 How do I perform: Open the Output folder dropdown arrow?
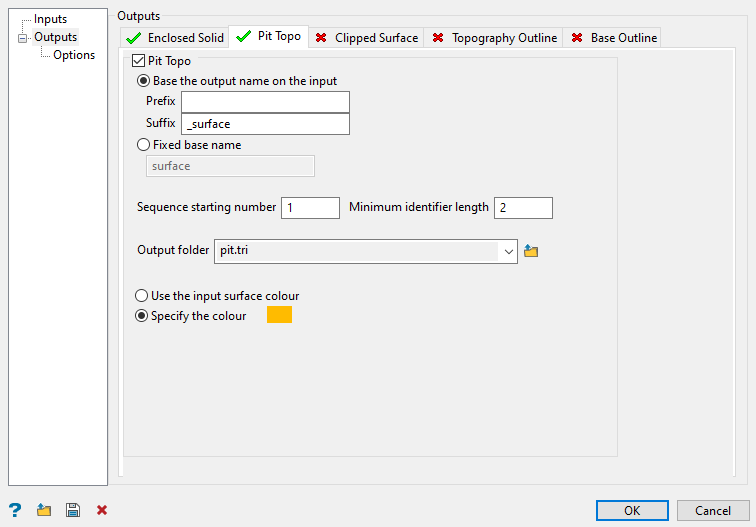point(508,251)
